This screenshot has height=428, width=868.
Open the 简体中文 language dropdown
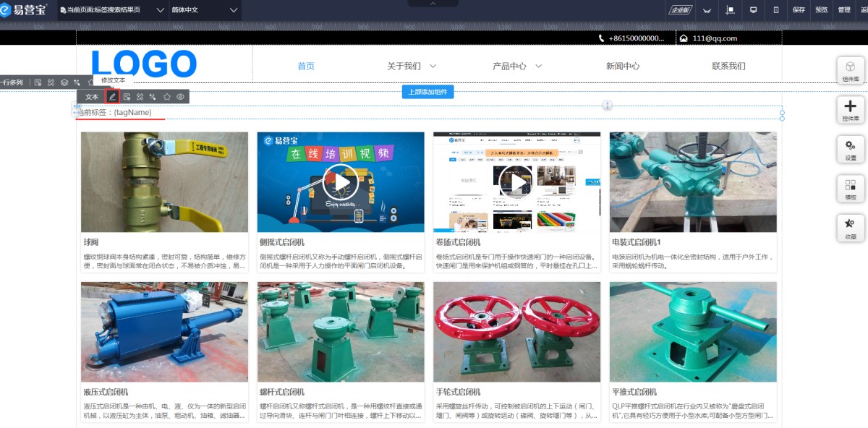(233, 10)
